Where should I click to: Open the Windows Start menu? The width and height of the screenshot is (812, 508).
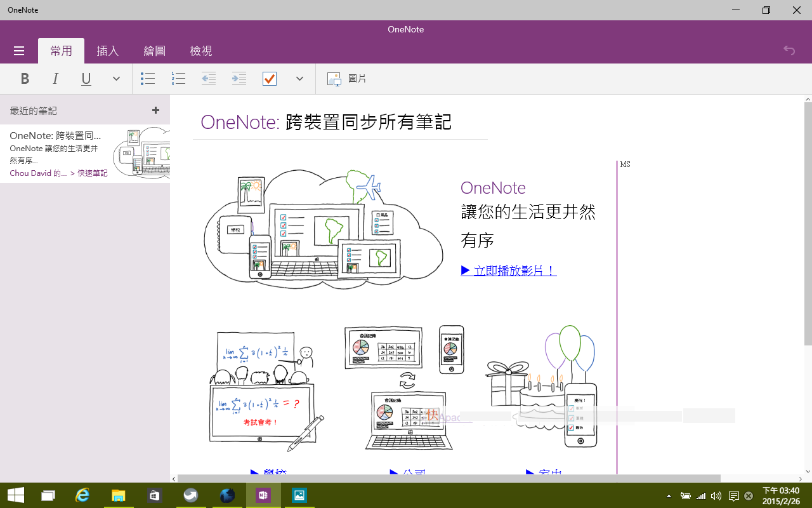click(x=15, y=495)
